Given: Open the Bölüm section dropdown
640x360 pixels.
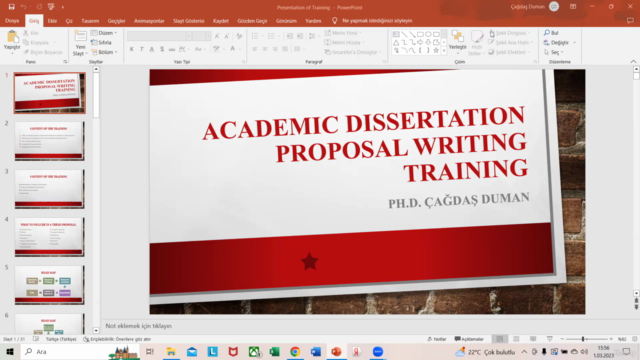Looking at the screenshot, I should tap(104, 52).
